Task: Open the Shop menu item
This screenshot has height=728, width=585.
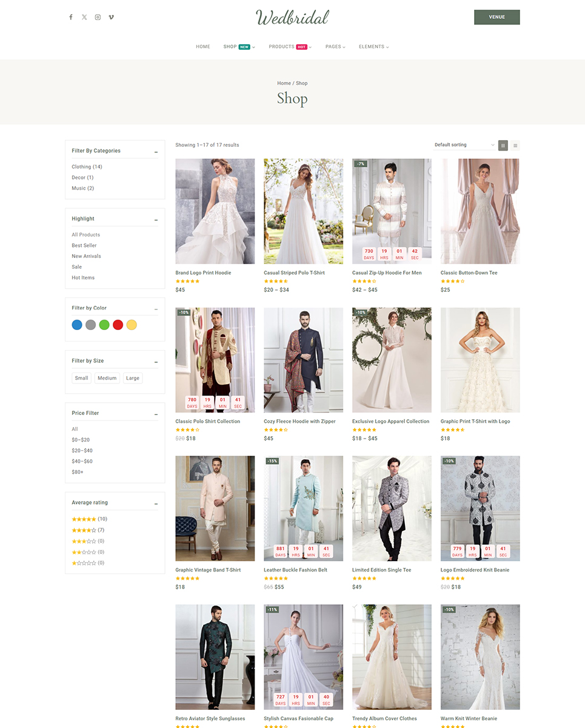Action: pos(230,47)
